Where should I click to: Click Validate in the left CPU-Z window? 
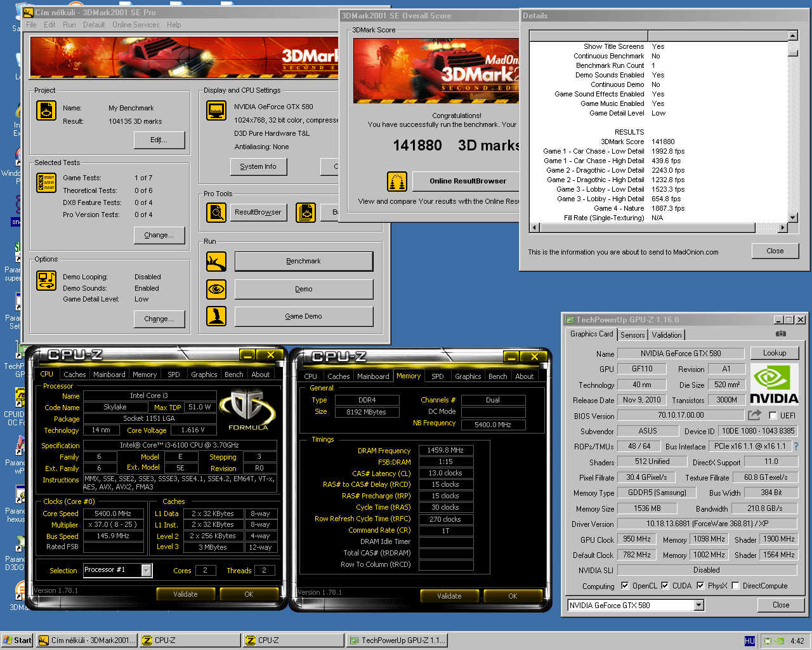(185, 594)
